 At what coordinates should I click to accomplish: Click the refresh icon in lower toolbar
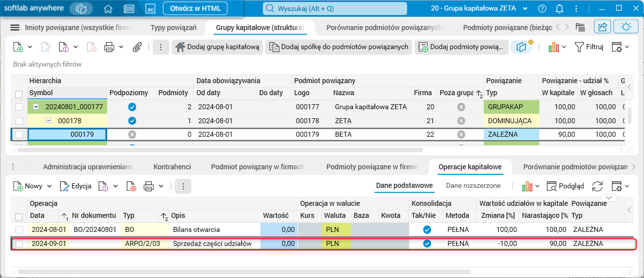click(x=597, y=186)
